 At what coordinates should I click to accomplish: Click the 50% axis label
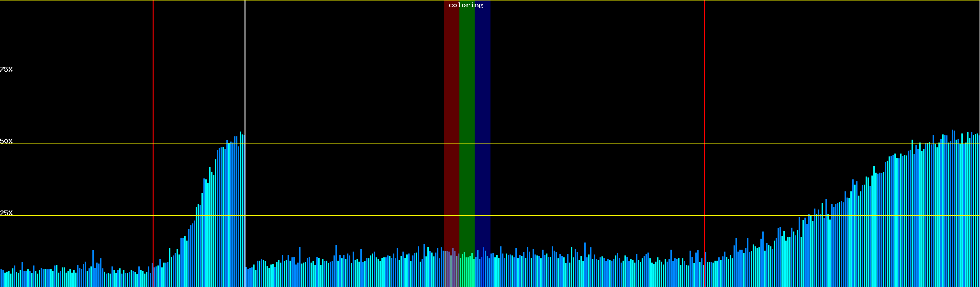tap(6, 141)
